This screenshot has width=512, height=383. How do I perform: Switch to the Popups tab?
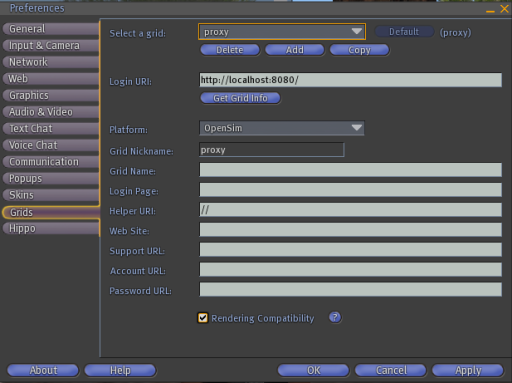[x=51, y=179]
